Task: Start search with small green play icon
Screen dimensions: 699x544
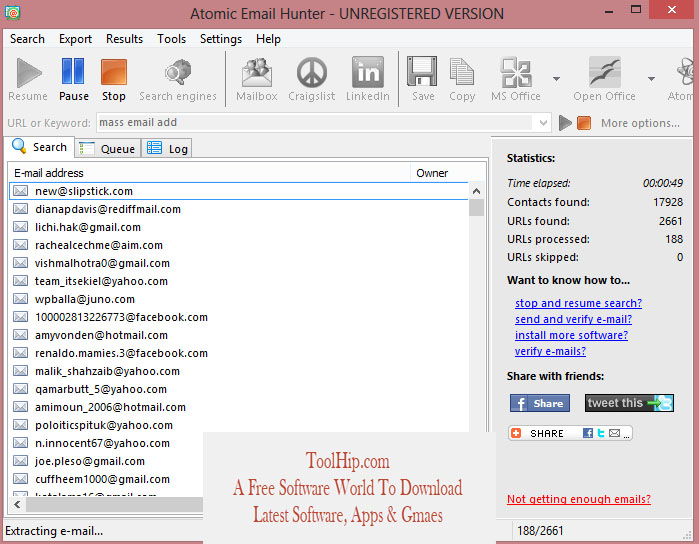Action: 565,123
